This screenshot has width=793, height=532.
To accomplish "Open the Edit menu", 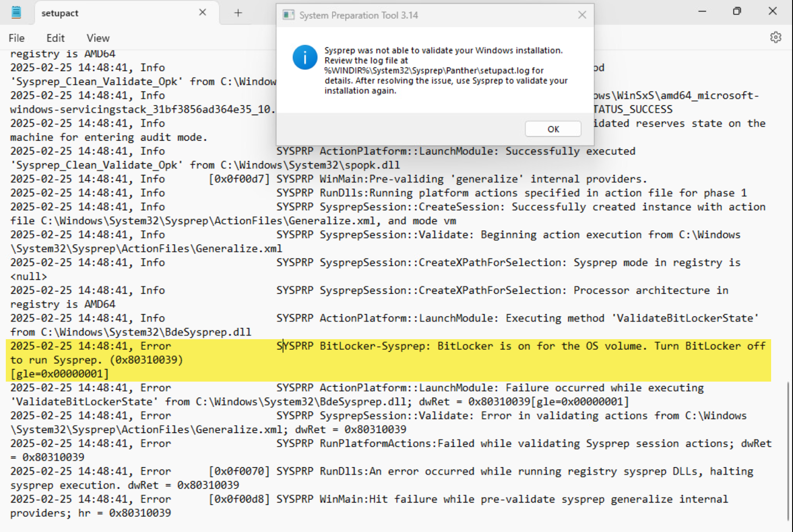I will pos(55,38).
